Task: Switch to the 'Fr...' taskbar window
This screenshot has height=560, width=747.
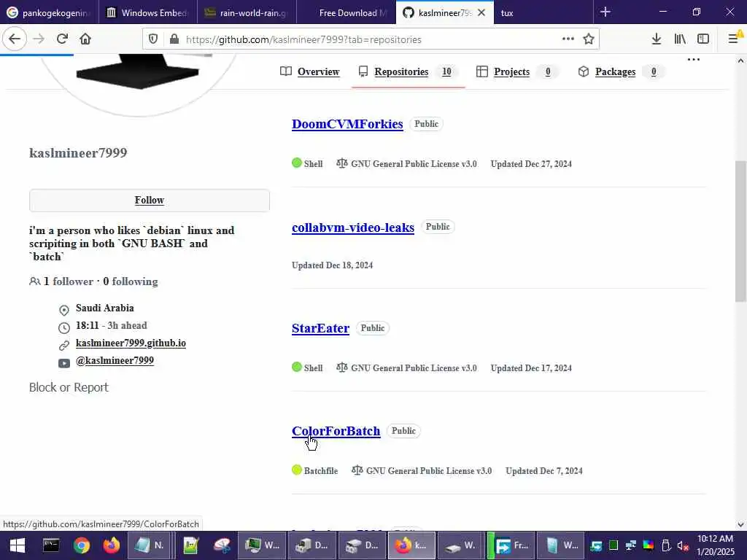Action: (x=511, y=545)
